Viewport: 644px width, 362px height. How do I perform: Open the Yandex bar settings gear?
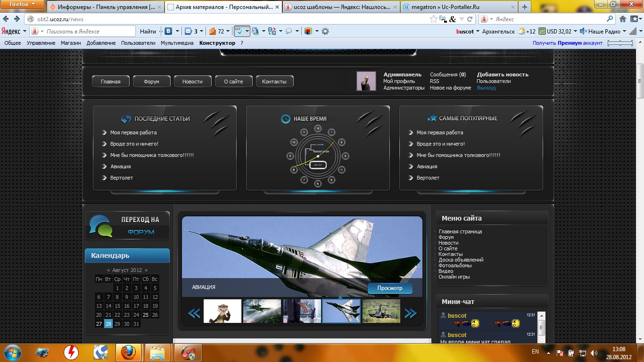pos(325,32)
